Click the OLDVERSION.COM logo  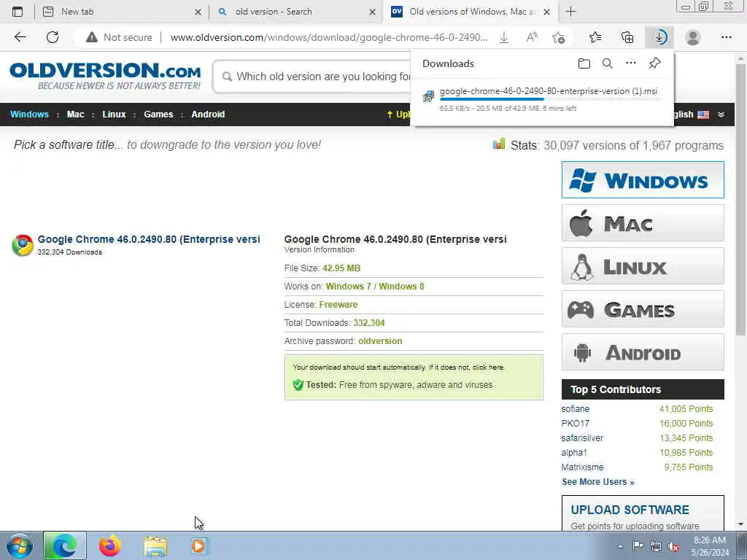click(105, 75)
